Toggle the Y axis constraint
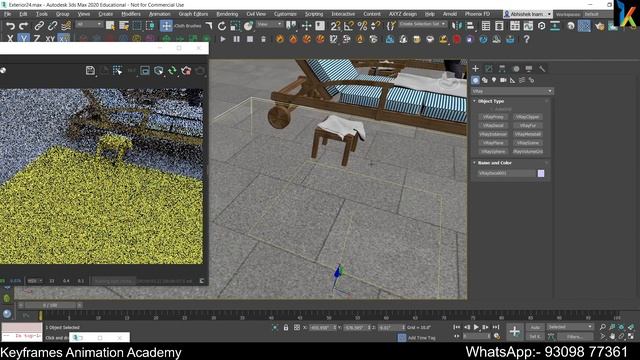 pyautogui.click(x=24, y=39)
